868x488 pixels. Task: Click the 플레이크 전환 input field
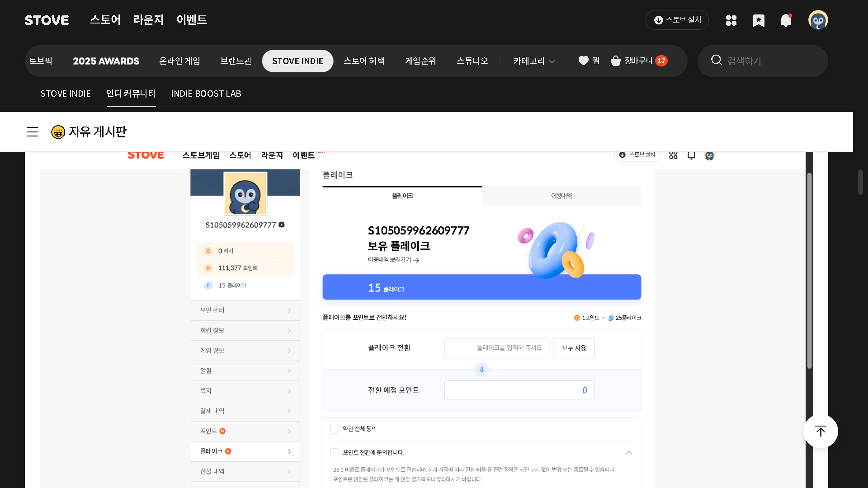pos(496,348)
